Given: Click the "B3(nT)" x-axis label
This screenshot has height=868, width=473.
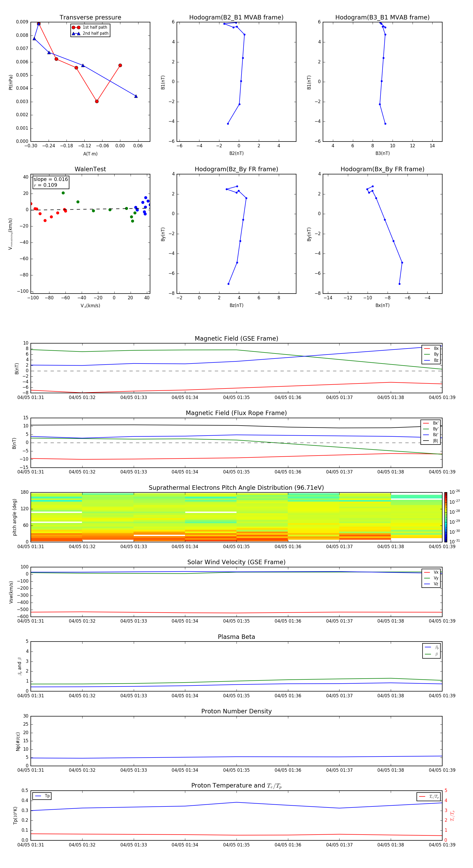Looking at the screenshot, I should coord(382,153).
